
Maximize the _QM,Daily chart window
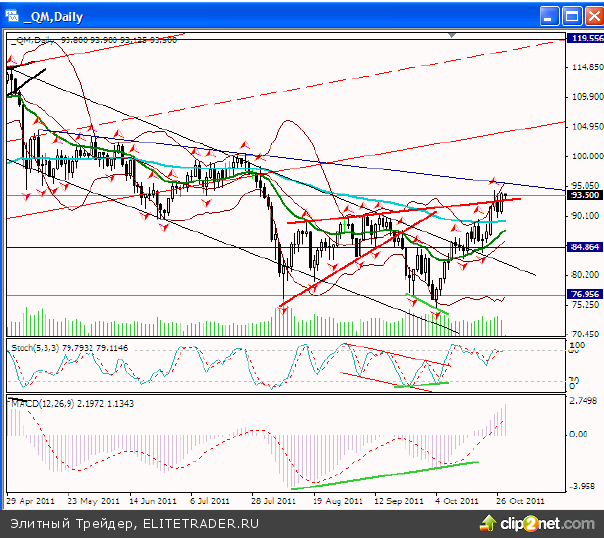click(568, 15)
